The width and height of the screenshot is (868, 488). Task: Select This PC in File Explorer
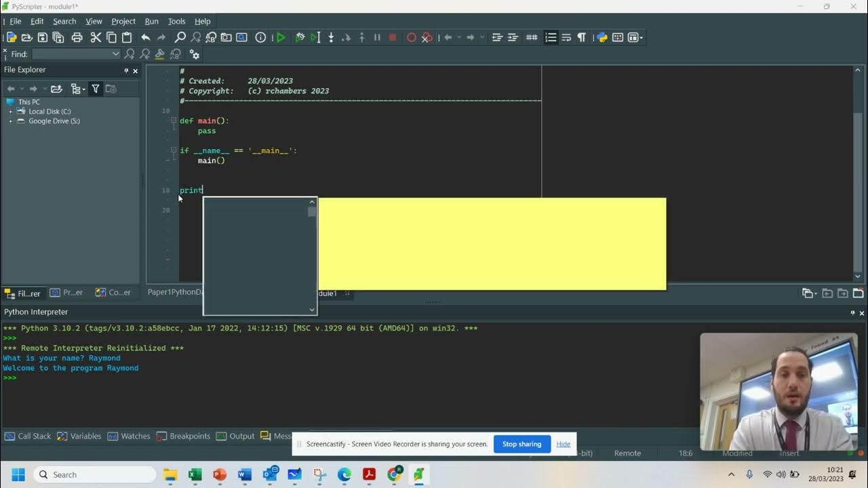tap(29, 102)
